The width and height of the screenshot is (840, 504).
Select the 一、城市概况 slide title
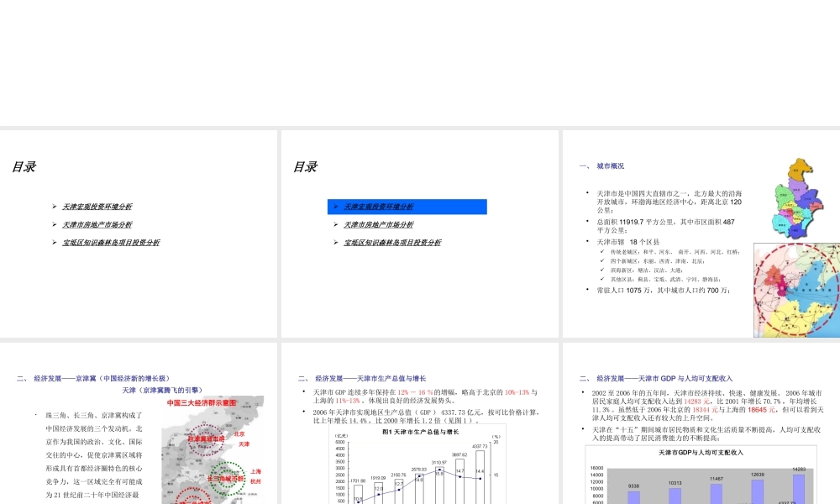(x=601, y=166)
